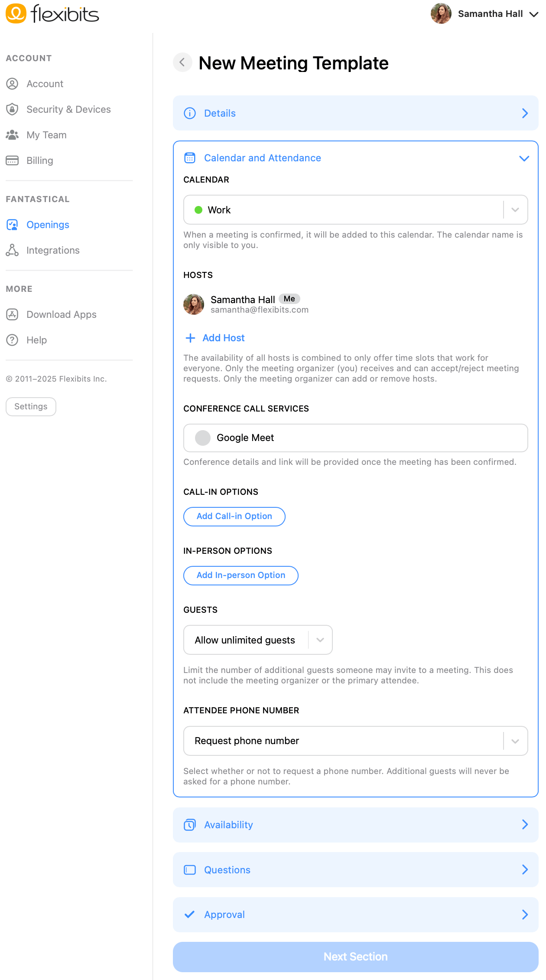
Task: Click the Details info icon
Action: 190,113
